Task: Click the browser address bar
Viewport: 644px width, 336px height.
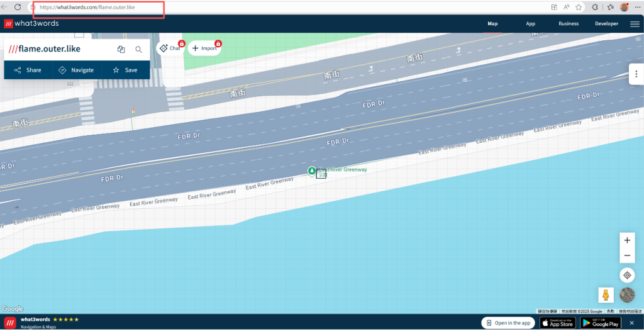Action: (252, 8)
